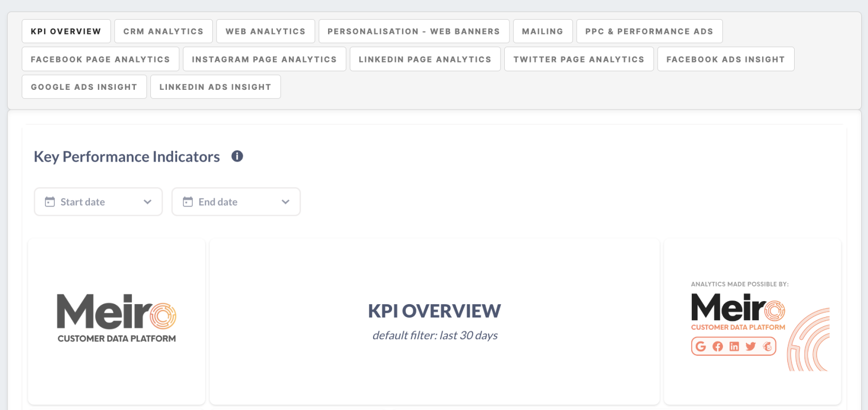Screen dimensions: 868x410
Task: Click the LinkedIn icon in Meiro banner
Action: pos(734,346)
